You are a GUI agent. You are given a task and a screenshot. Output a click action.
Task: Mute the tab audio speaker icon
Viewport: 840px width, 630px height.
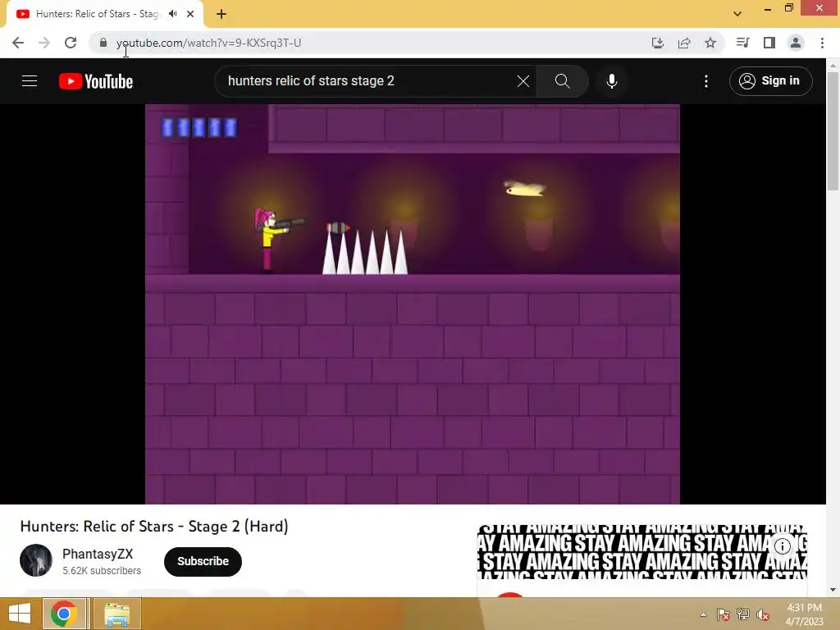(x=172, y=14)
